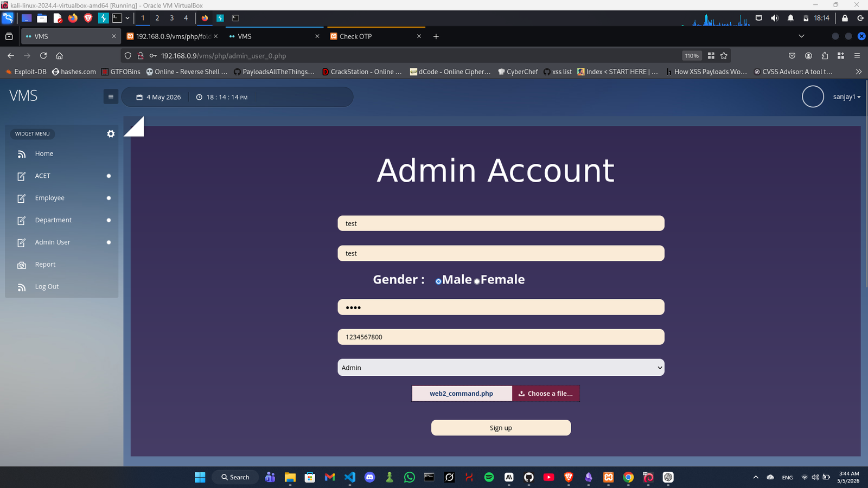Open the sanjay1 user dropdown
This screenshot has width=868, height=488.
[x=847, y=97]
